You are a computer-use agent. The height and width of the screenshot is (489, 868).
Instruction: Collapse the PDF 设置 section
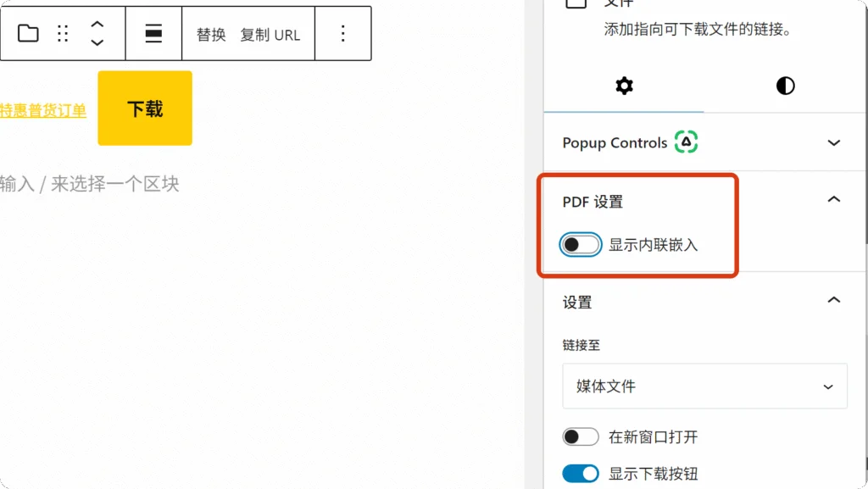click(x=834, y=200)
